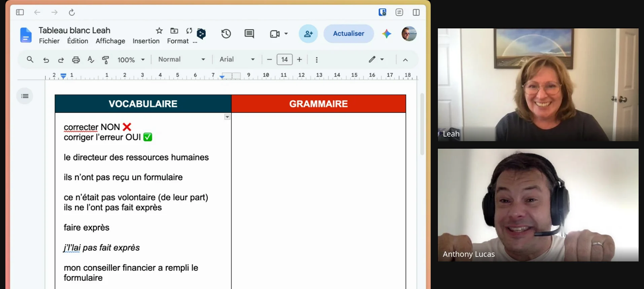Viewport: 644px width, 289px height.
Task: Star the Tableau blanc Leah document
Action: pyautogui.click(x=159, y=31)
